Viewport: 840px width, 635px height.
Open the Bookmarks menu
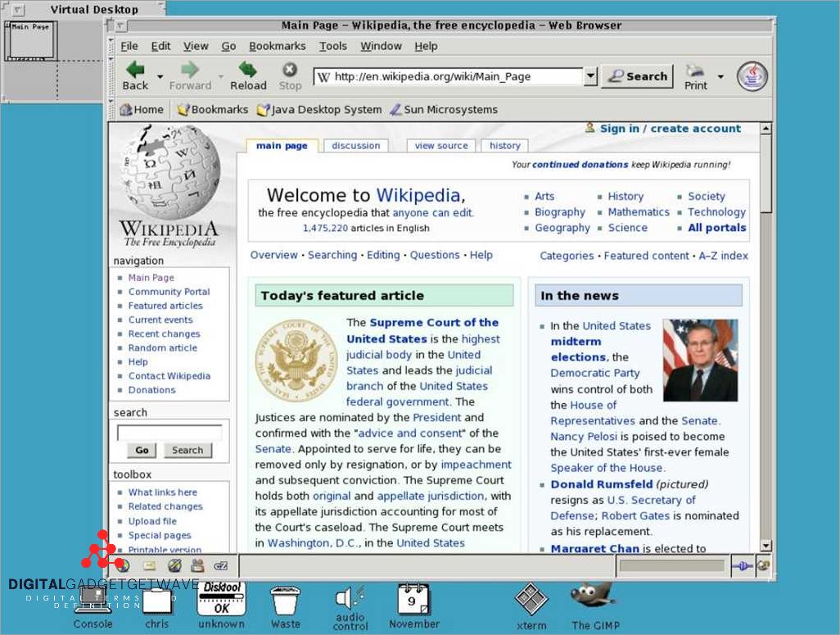[278, 46]
